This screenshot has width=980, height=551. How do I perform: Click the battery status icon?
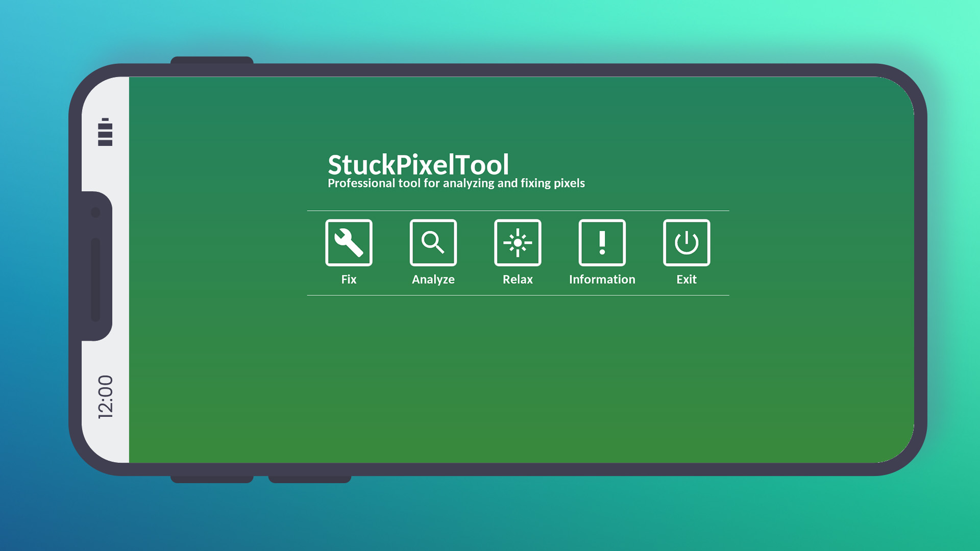tap(105, 132)
